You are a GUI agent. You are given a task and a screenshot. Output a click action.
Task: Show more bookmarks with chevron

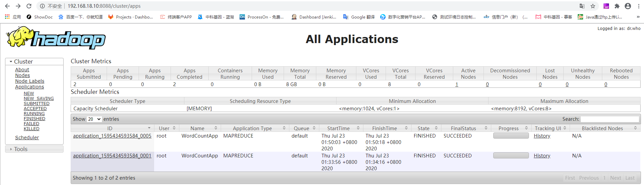point(638,17)
